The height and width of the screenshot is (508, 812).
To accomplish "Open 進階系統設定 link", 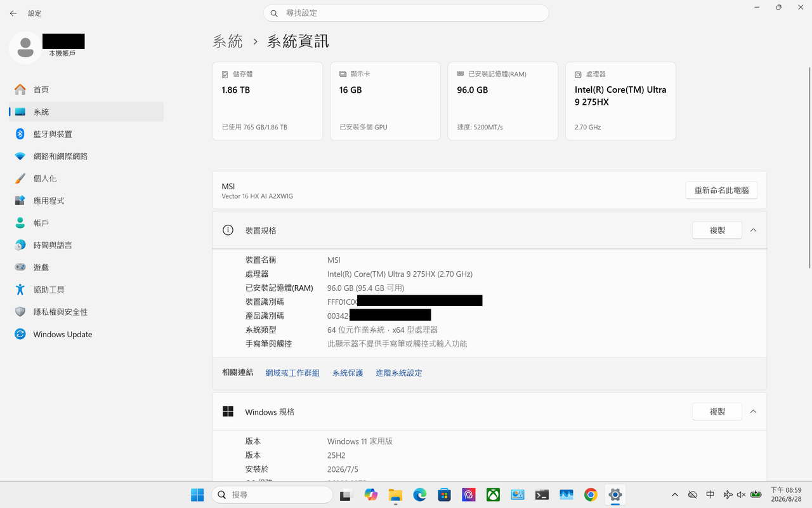I will coord(399,373).
